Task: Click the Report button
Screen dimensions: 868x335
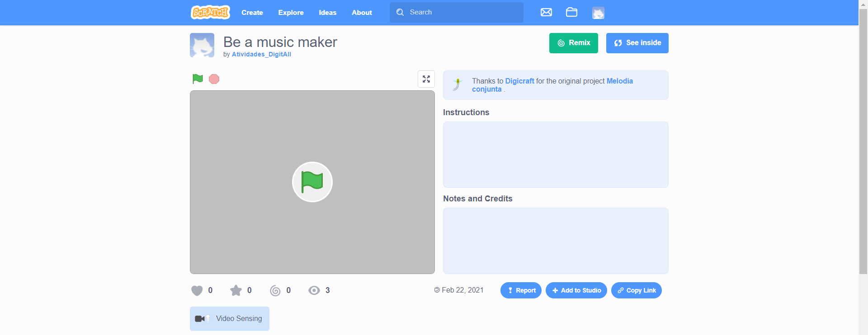Action: click(521, 290)
